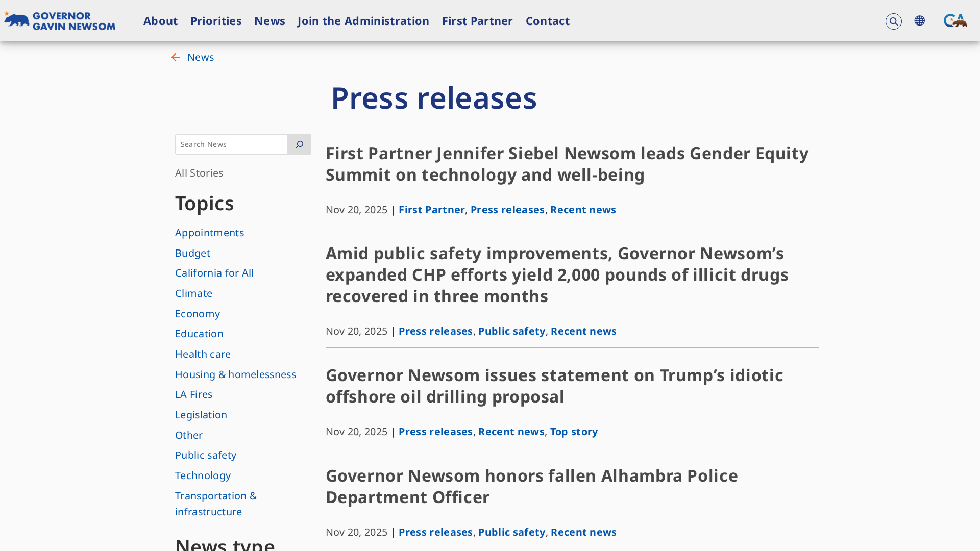Screen dimensions: 980x551
Task: Click the globe language icon
Action: pyautogui.click(x=920, y=21)
